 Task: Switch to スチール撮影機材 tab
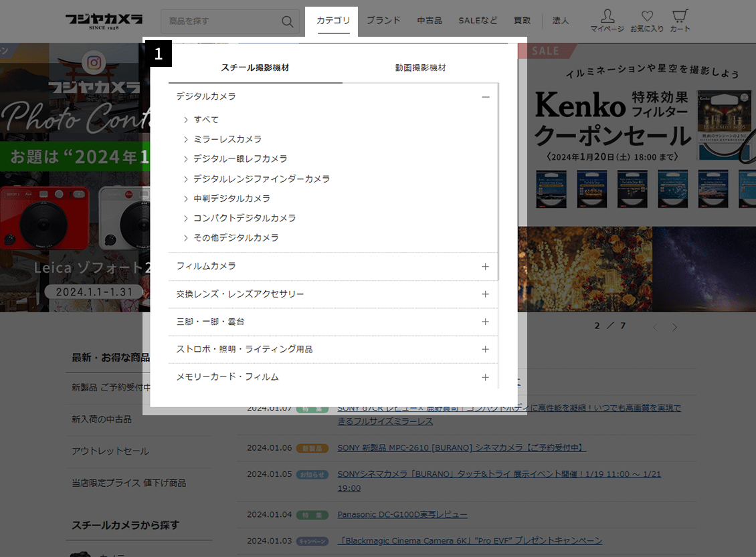pos(255,68)
